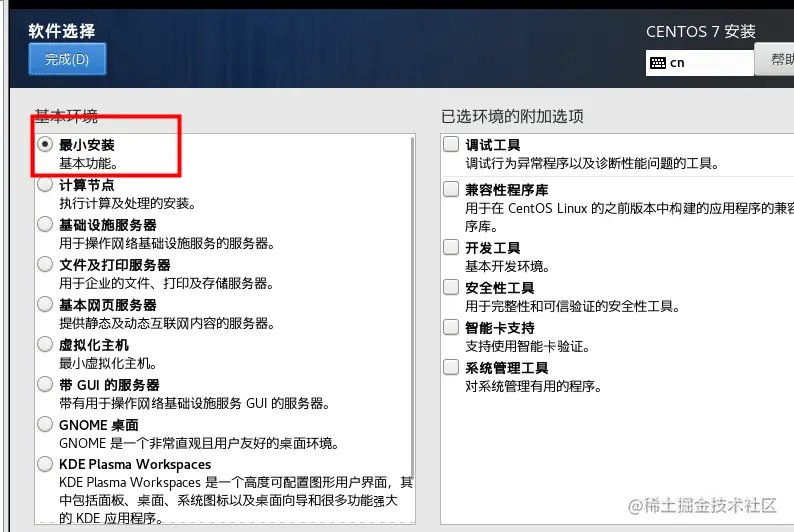Image resolution: width=794 pixels, height=532 pixels.
Task: Click the 基本功能。 description text
Action: pyautogui.click(x=89, y=163)
